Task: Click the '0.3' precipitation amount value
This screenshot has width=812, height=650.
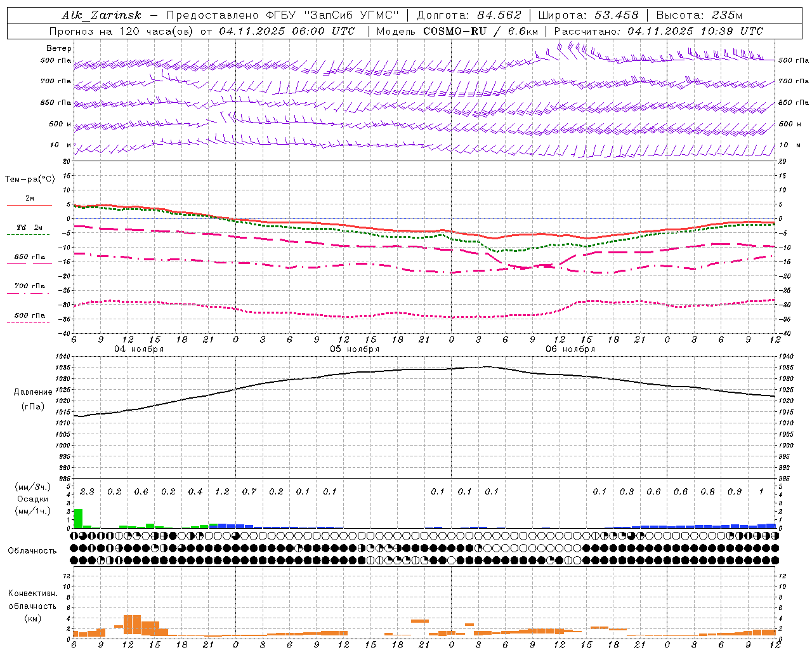Action: (627, 492)
